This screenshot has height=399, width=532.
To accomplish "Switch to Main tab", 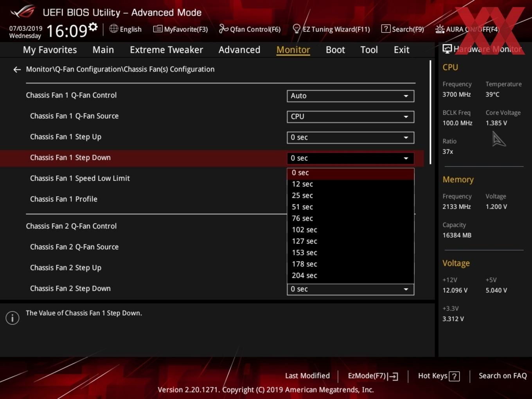I will coord(103,50).
